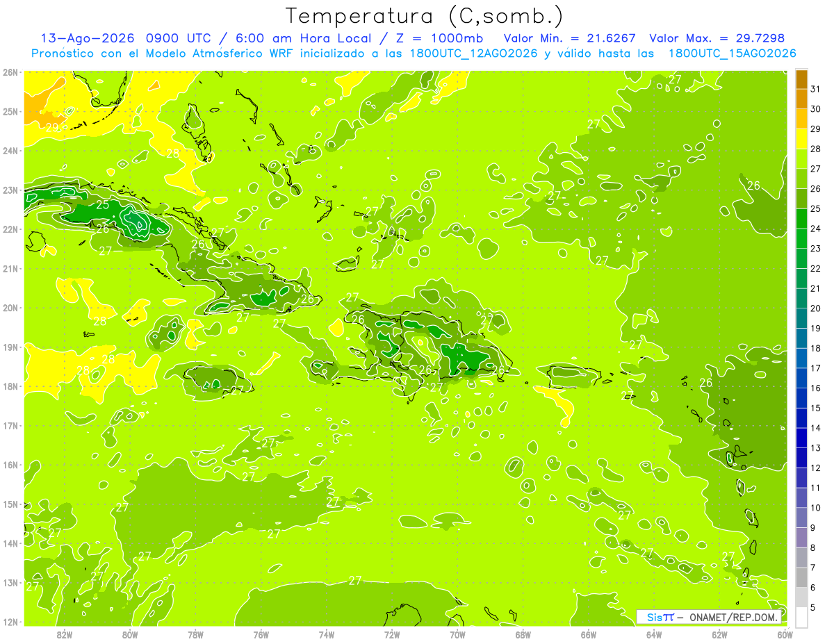Click the "29" contour label near Florida
The image size is (834, 644).
[52, 128]
